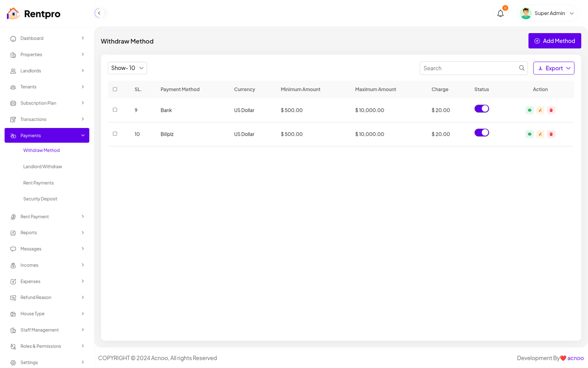The height and width of the screenshot is (368, 588).
Task: Check the select-all header checkbox
Action: 115,89
